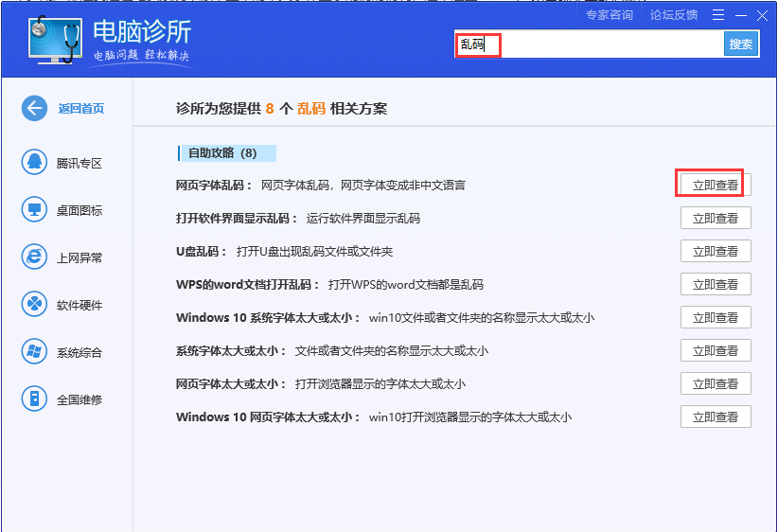This screenshot has height=532, width=778.
Task: Open 立即查看 for Windows 10 网页字体太大或太小
Action: click(x=715, y=417)
